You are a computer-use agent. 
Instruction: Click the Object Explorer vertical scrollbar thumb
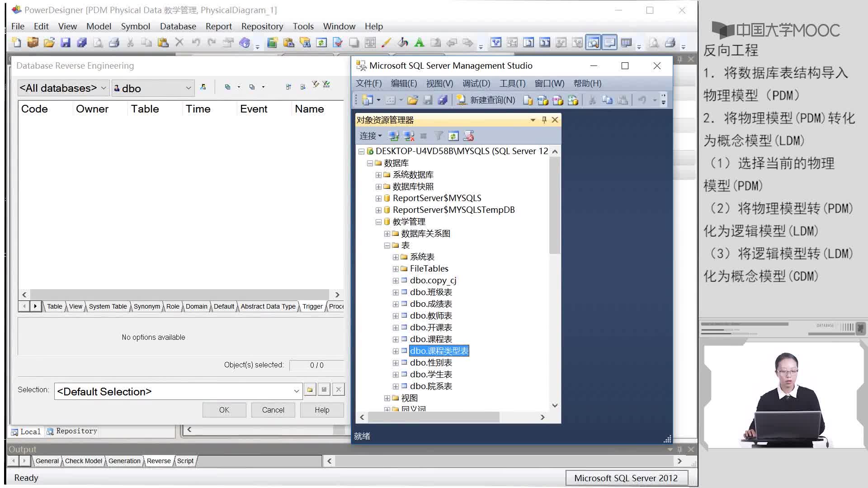click(555, 205)
